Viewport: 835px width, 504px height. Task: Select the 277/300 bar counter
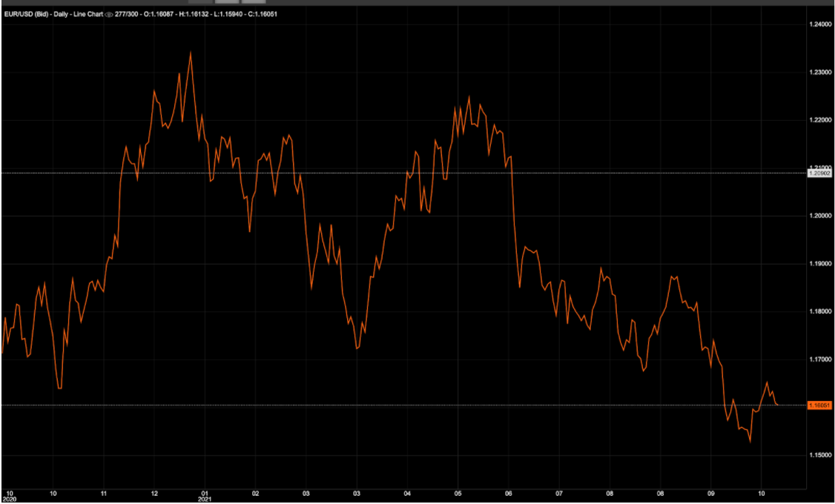pos(126,12)
